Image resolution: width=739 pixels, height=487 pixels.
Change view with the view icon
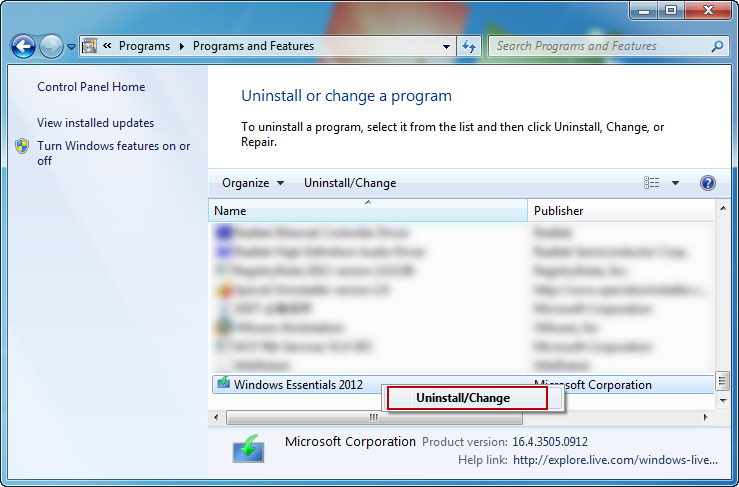pyautogui.click(x=651, y=183)
